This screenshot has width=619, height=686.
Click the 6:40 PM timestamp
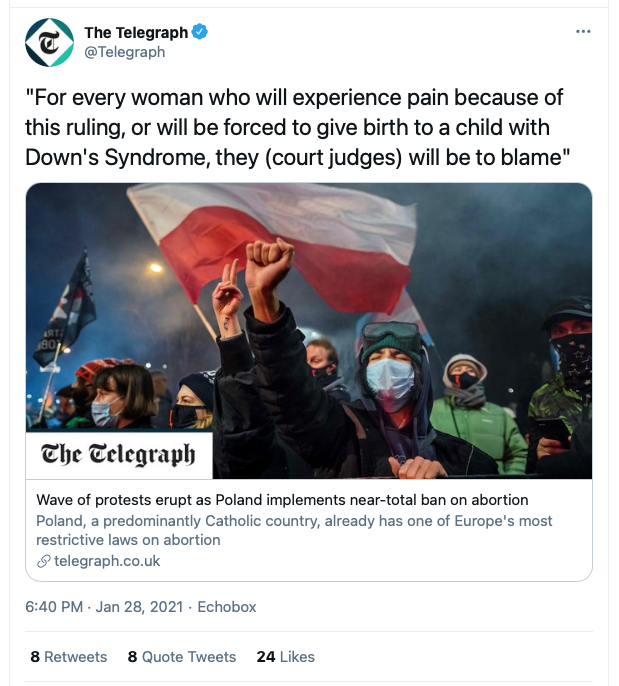(54, 607)
